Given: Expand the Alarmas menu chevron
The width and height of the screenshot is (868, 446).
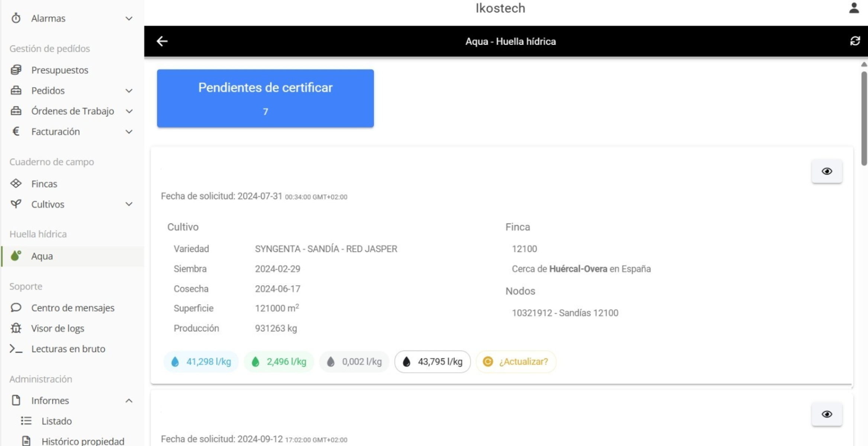Looking at the screenshot, I should (129, 18).
